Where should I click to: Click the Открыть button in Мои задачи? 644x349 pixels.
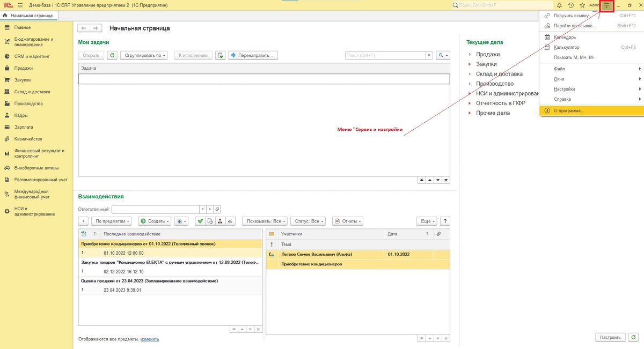91,55
